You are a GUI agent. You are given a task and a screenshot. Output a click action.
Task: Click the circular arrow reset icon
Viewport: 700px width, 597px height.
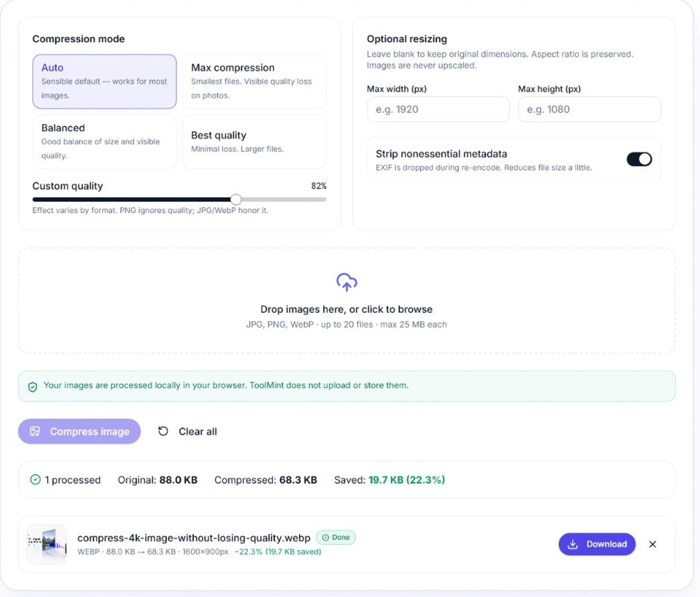(x=163, y=431)
